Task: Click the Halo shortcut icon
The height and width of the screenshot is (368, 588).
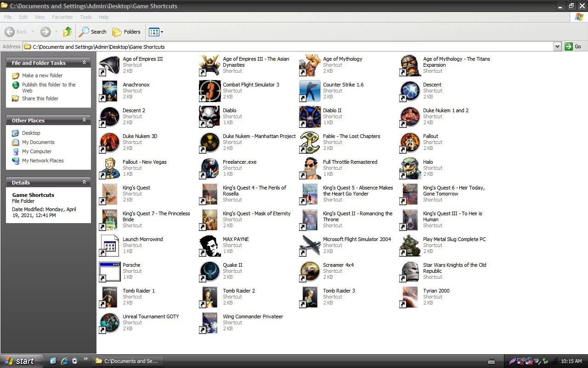Action: [410, 168]
